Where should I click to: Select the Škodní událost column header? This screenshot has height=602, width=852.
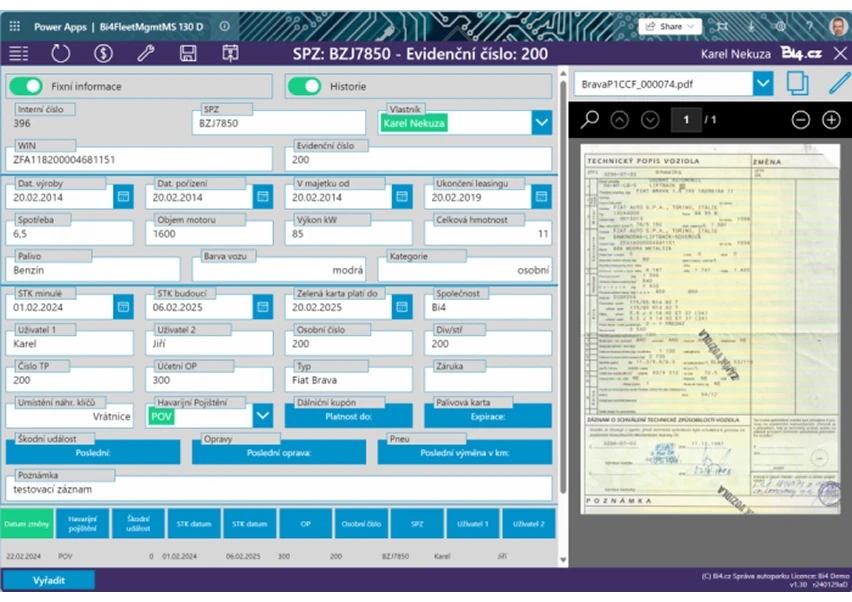pos(138,524)
